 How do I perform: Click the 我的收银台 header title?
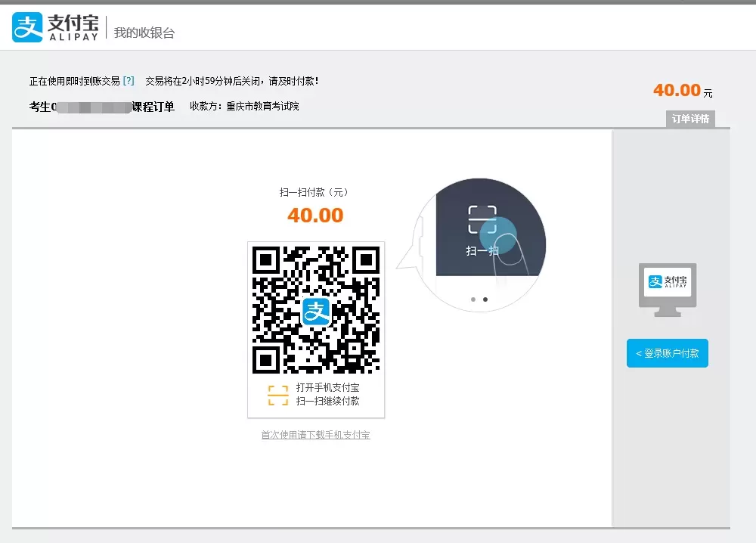144,33
